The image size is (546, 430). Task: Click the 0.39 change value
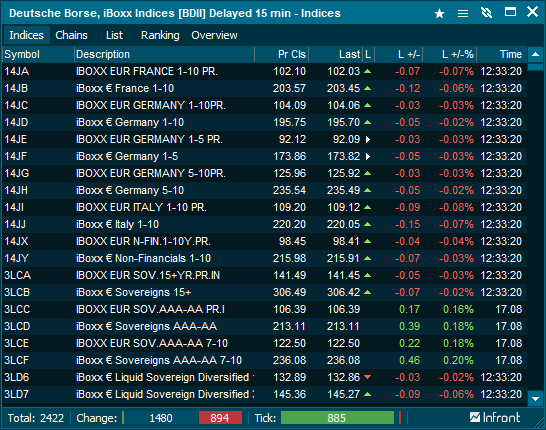(x=410, y=327)
